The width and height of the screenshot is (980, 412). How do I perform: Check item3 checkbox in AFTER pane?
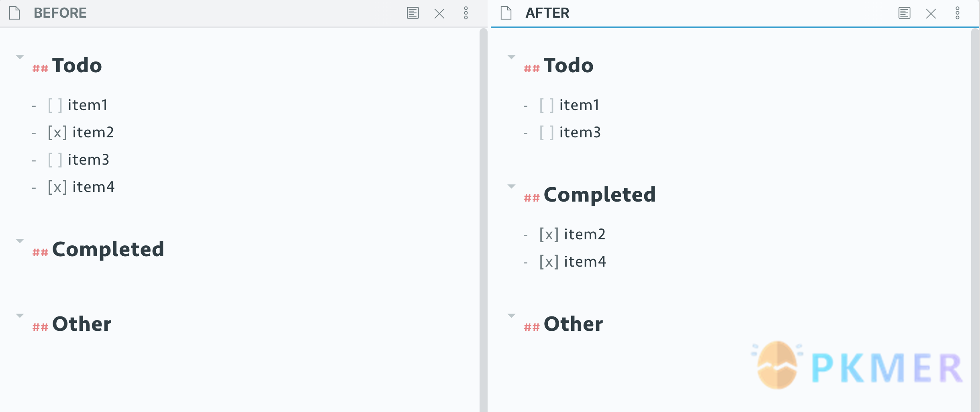pos(547,133)
